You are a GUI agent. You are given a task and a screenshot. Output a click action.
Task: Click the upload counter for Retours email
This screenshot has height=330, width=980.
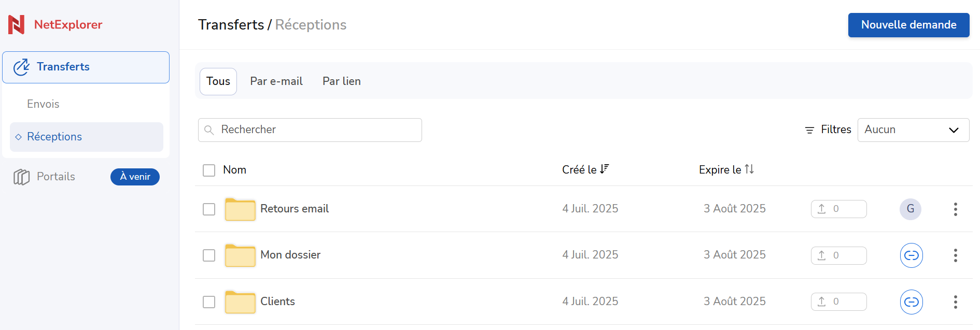(838, 209)
